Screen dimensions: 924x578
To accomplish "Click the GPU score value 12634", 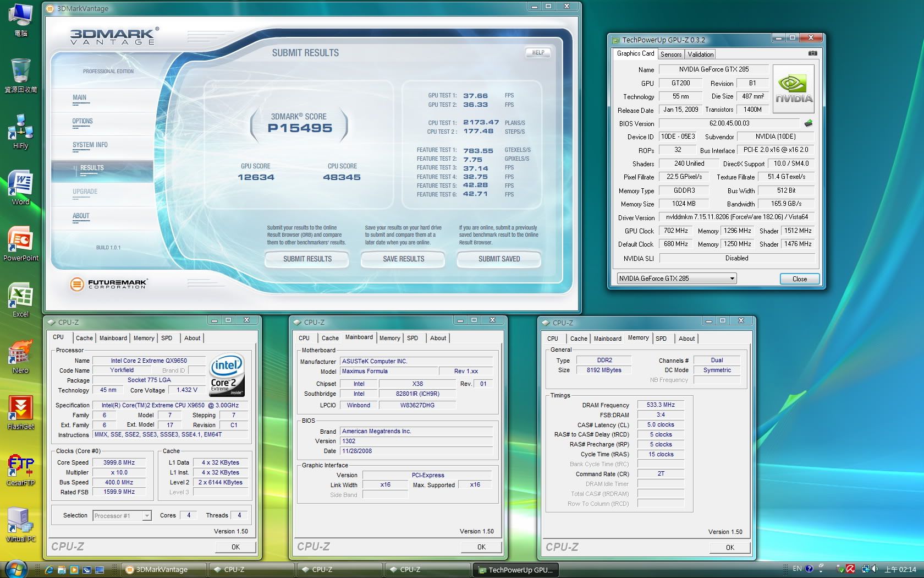I will coord(256,177).
